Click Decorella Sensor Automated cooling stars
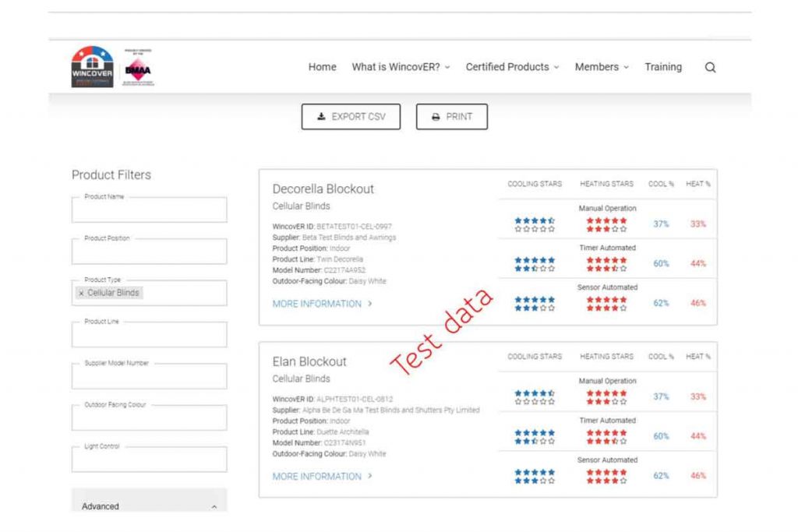Image resolution: width=798 pixels, height=532 pixels. pyautogui.click(x=535, y=304)
